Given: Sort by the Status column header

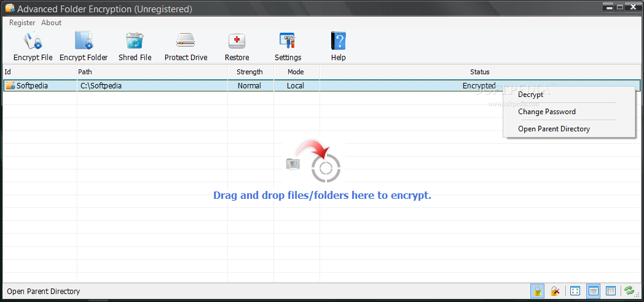Looking at the screenshot, I should click(480, 72).
